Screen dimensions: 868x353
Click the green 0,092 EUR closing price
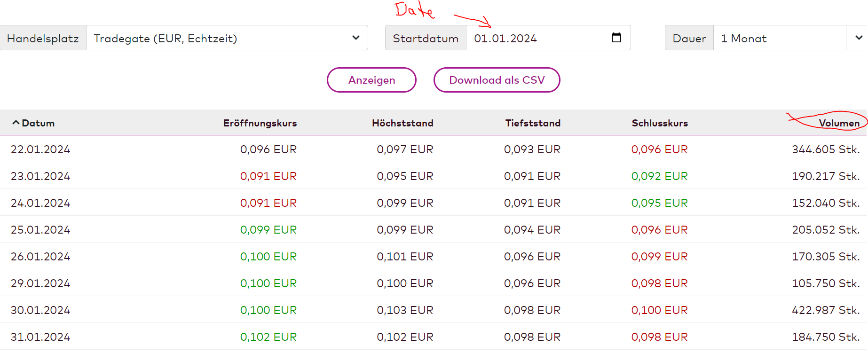tap(659, 176)
